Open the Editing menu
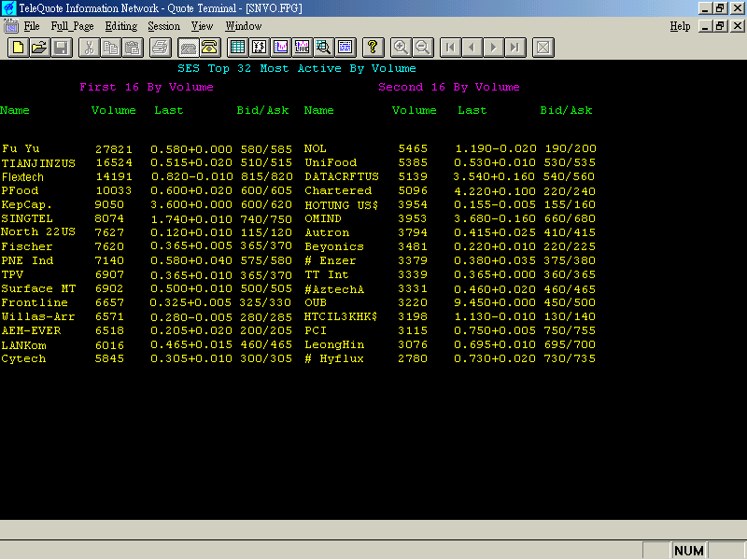 point(121,26)
